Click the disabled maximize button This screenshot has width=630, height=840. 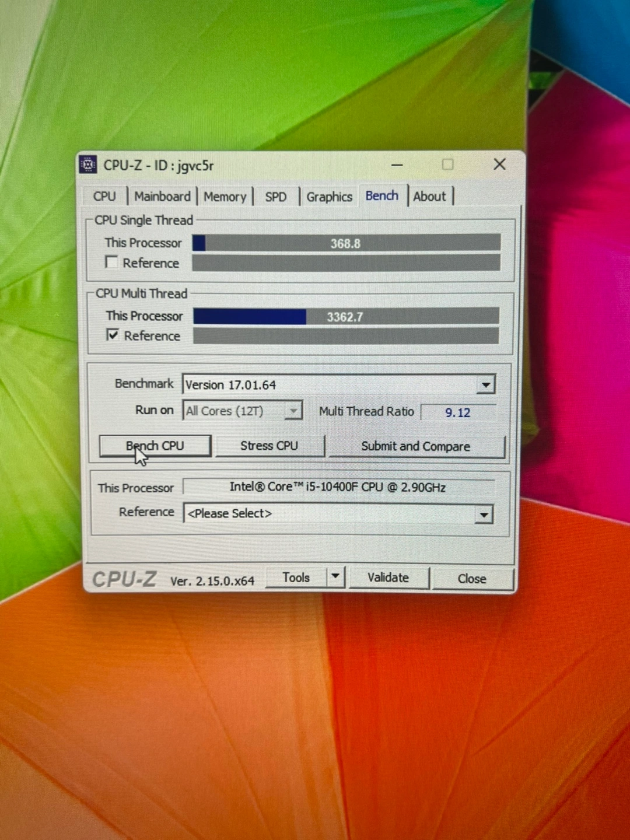click(x=448, y=164)
